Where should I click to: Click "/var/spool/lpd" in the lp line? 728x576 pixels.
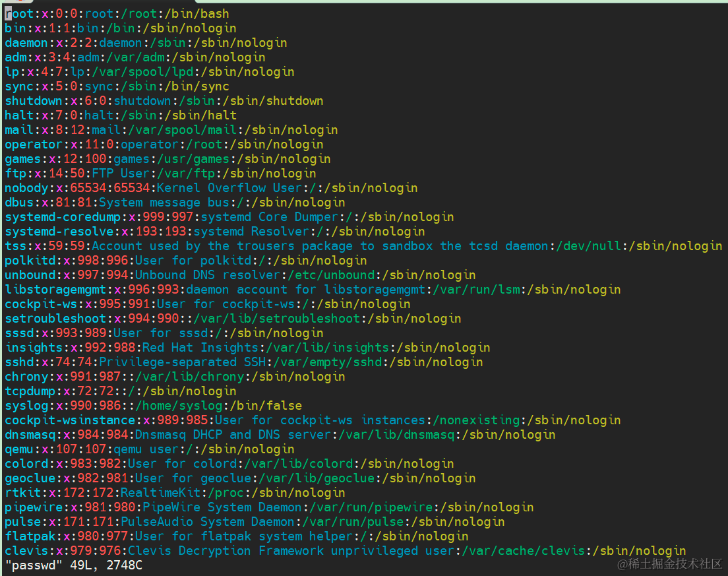pos(142,72)
